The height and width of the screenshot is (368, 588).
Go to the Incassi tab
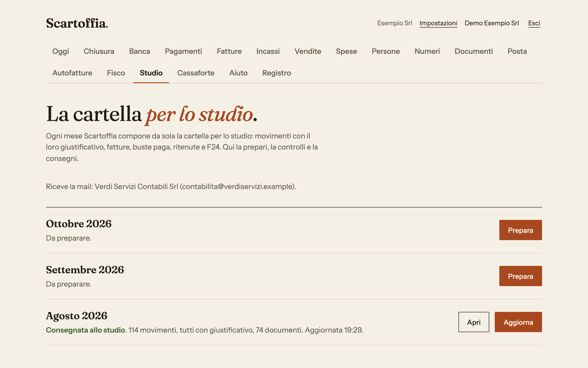268,51
